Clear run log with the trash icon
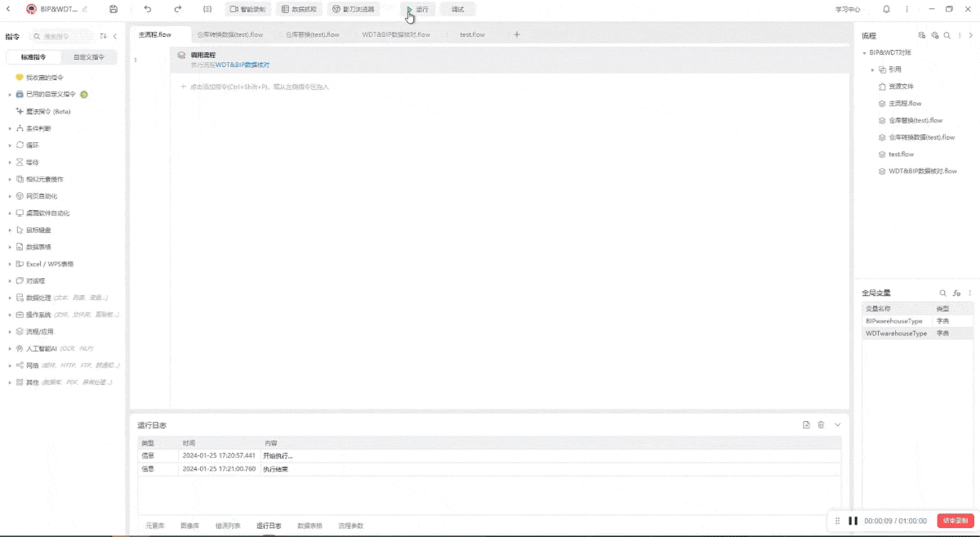Screen dimensions: 980x537 pyautogui.click(x=822, y=425)
